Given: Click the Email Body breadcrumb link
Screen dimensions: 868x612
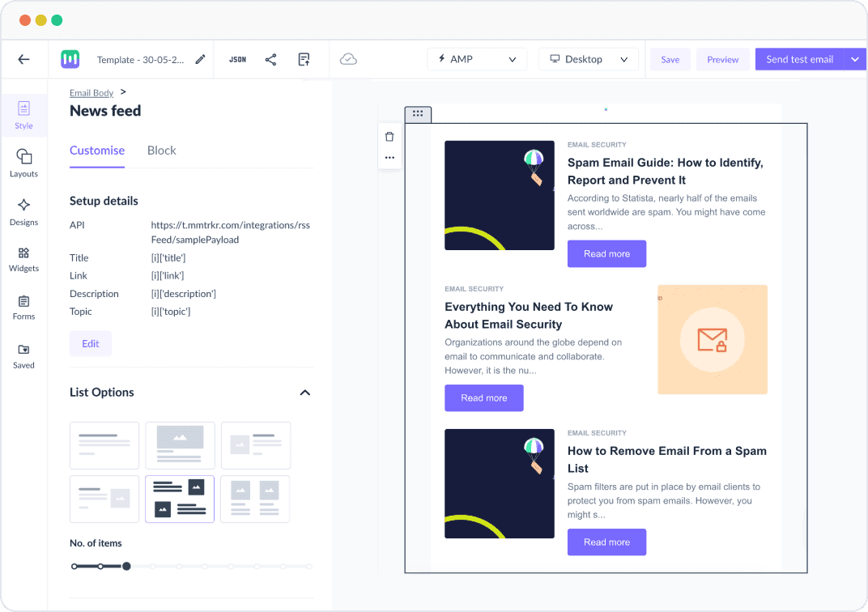Looking at the screenshot, I should [91, 93].
